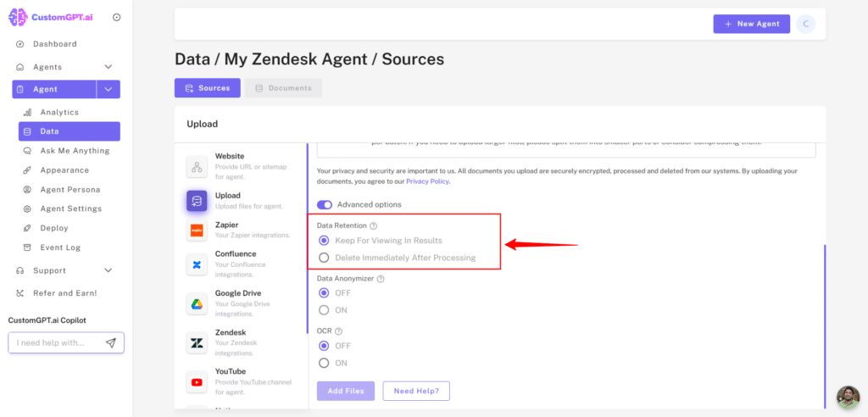Viewport: 868px width, 417px height.
Task: Expand the Agents menu chevron
Action: point(108,67)
